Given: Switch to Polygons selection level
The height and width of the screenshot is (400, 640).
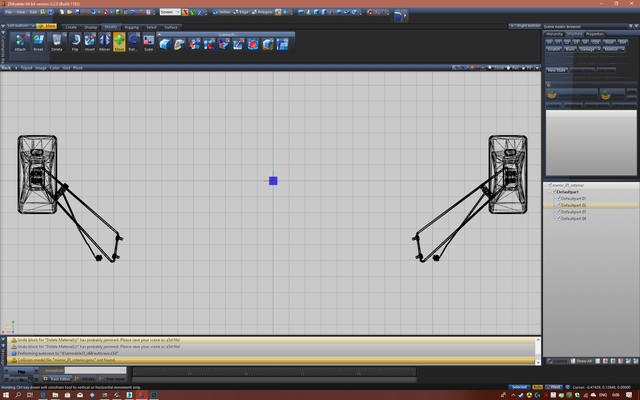Looking at the screenshot, I should click(262, 12).
